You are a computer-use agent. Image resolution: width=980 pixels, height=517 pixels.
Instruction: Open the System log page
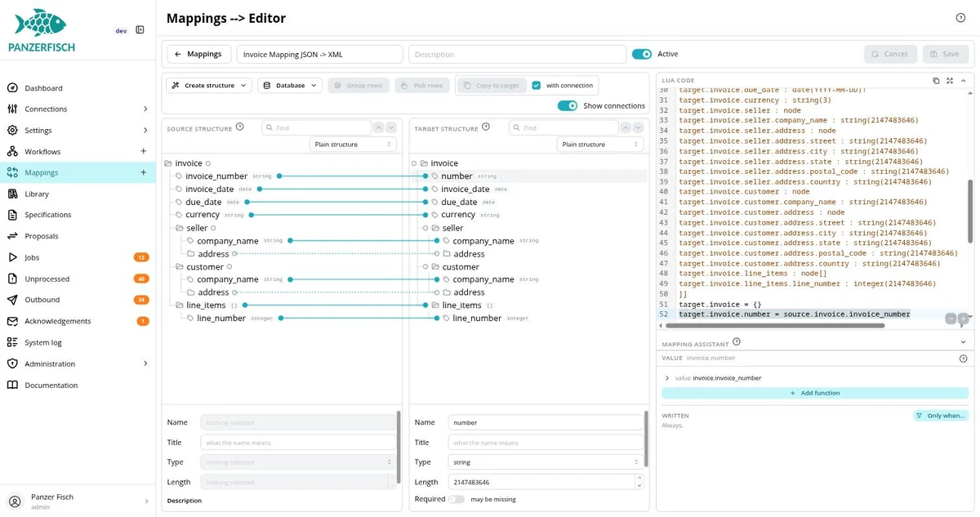click(43, 343)
